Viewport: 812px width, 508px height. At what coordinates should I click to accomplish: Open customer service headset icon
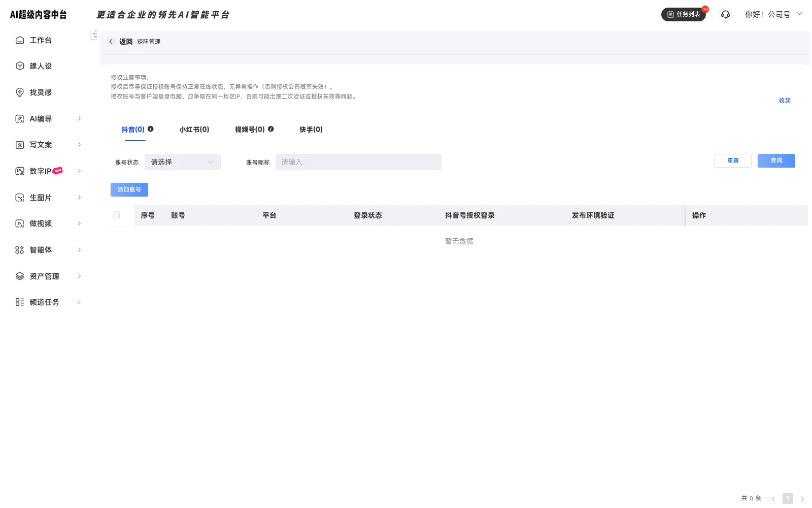click(725, 14)
